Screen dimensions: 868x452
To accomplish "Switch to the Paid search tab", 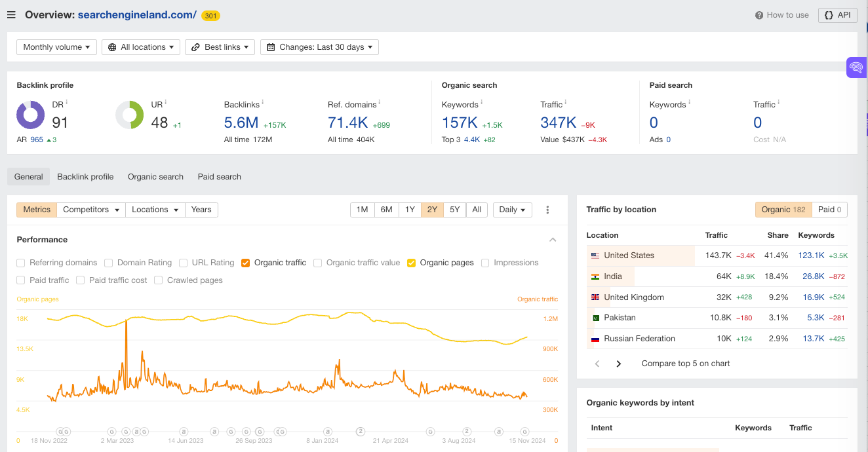I will click(220, 177).
